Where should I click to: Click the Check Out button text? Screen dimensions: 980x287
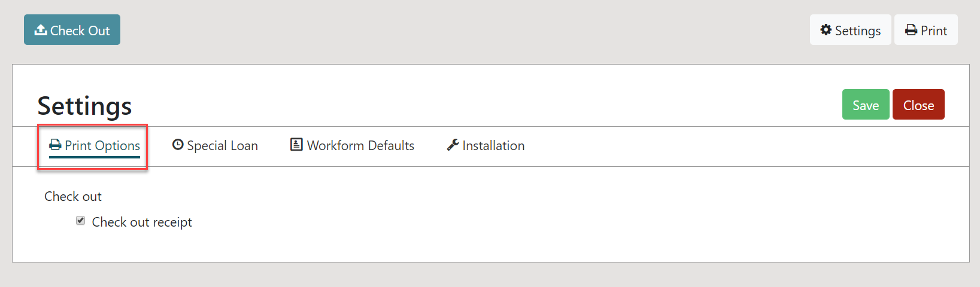coord(80,30)
